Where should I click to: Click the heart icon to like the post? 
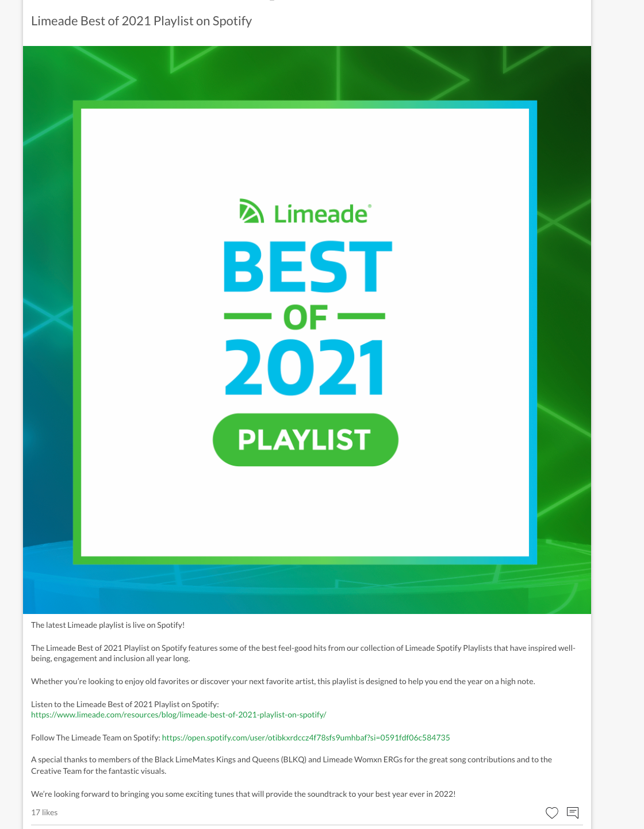pos(551,812)
